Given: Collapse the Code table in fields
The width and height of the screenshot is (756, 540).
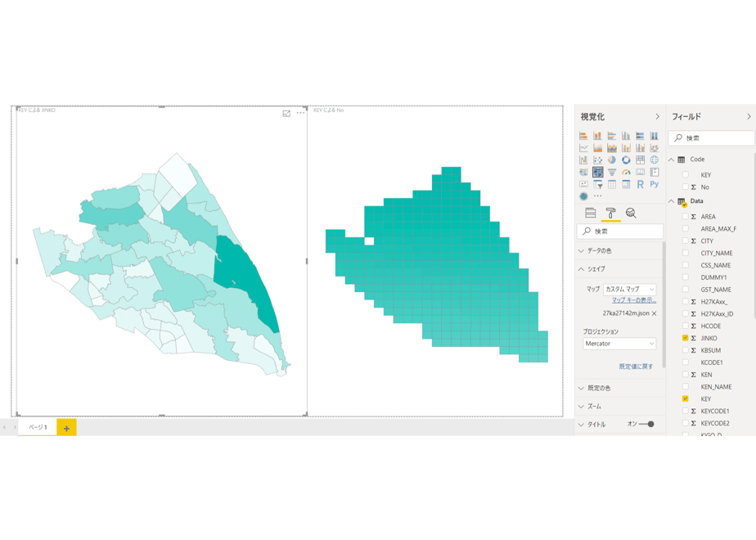Looking at the screenshot, I should [671, 160].
